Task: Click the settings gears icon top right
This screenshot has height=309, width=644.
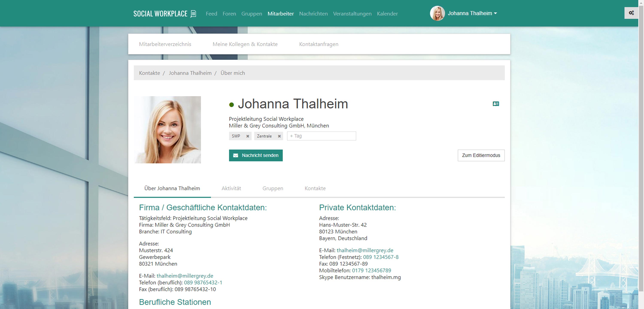Action: (631, 13)
